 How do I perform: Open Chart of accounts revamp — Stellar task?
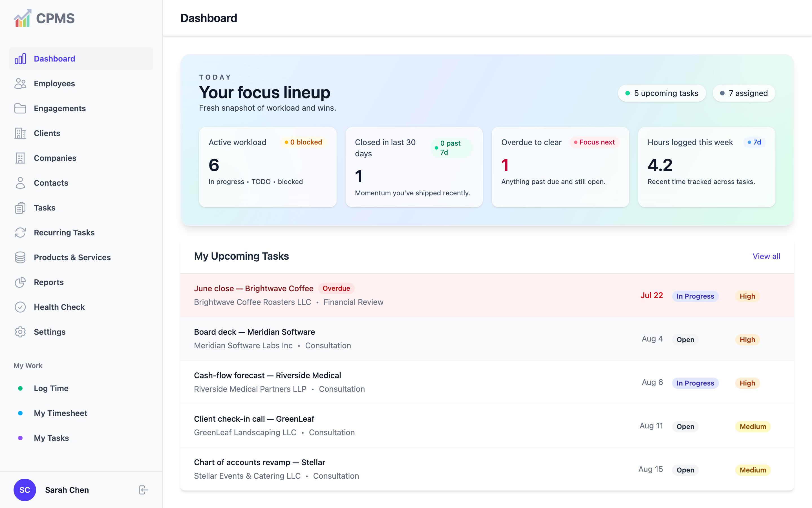pos(259,462)
